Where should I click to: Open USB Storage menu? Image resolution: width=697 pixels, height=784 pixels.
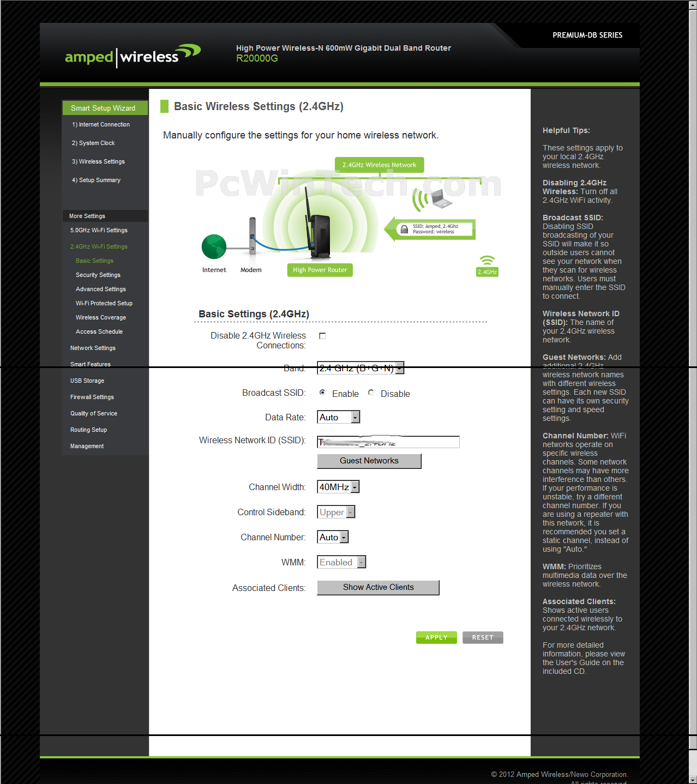[87, 381]
